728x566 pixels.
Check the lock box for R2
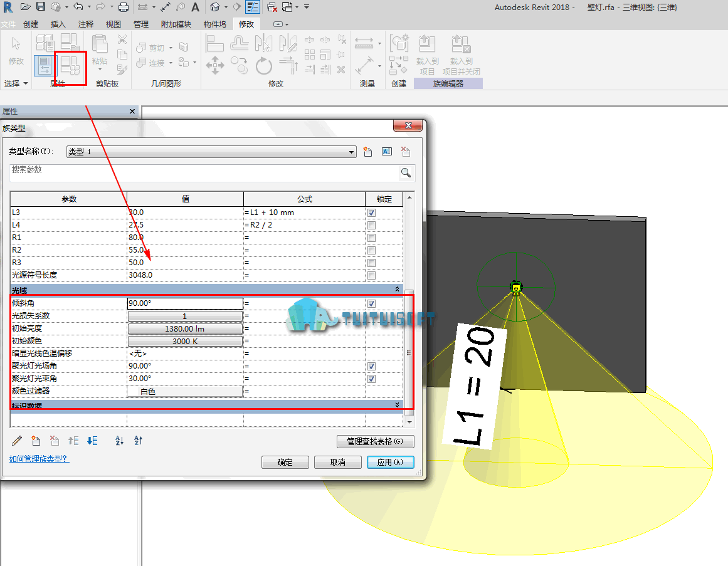click(371, 250)
